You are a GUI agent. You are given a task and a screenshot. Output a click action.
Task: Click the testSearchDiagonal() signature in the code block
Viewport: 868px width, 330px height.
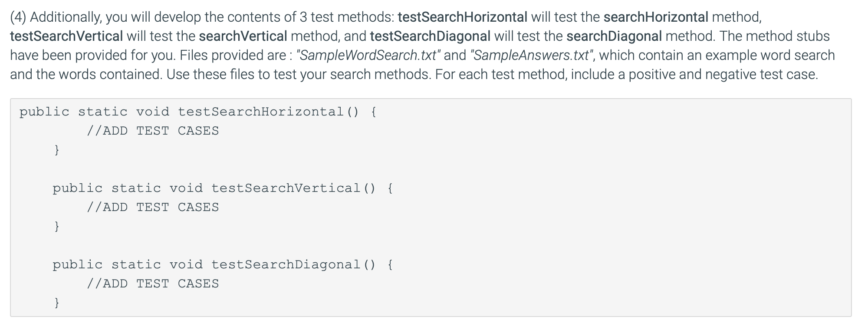tap(293, 264)
